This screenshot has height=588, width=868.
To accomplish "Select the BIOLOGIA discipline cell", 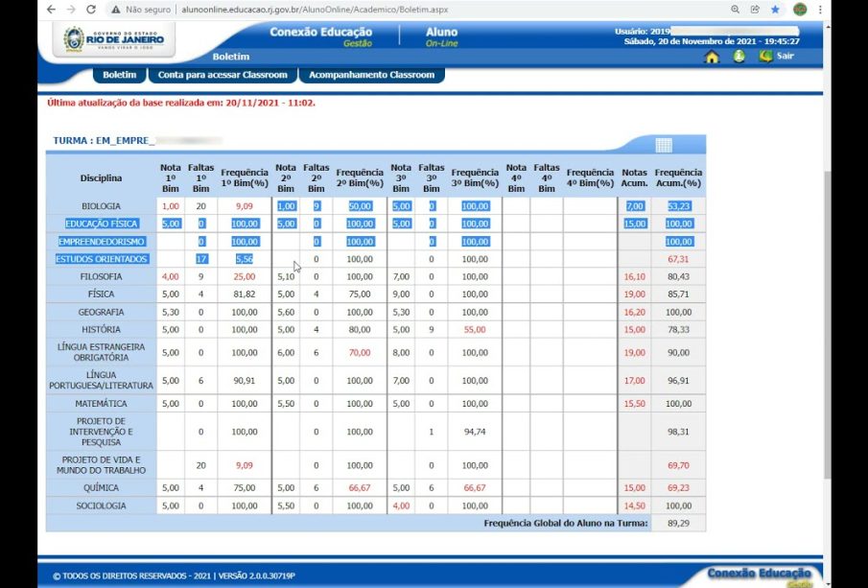I will pyautogui.click(x=101, y=206).
